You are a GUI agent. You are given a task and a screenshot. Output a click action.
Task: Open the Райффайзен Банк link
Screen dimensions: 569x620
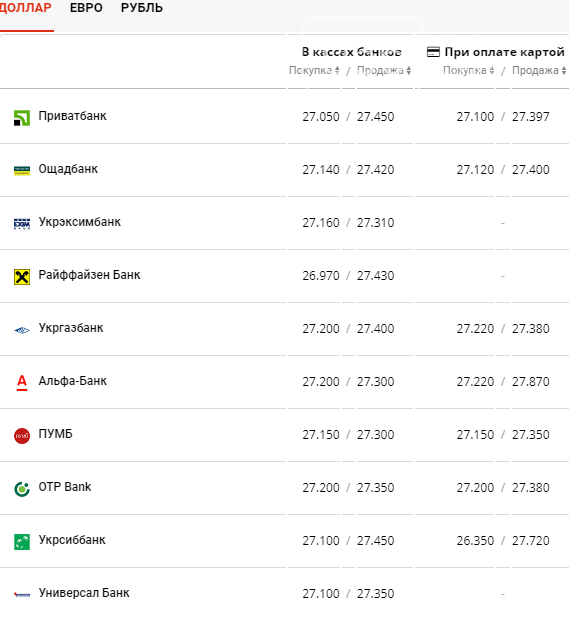click(x=89, y=275)
